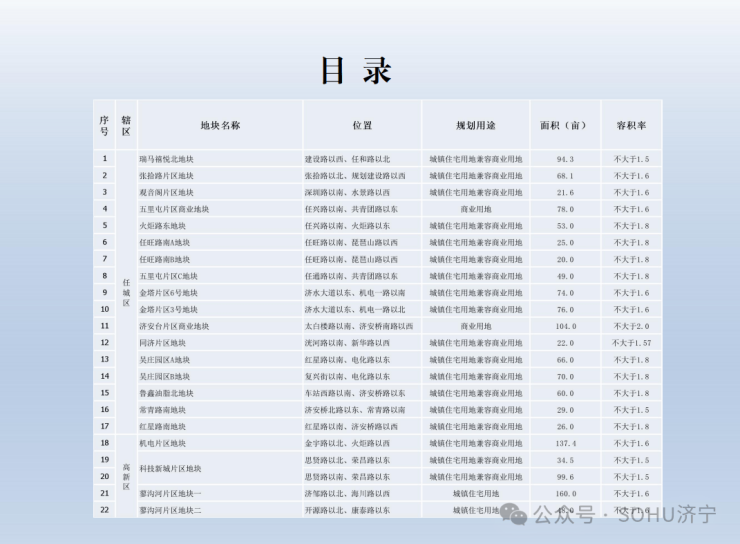
Task: Click location 济水大道以东、机电一路以北
Action: pos(355,310)
